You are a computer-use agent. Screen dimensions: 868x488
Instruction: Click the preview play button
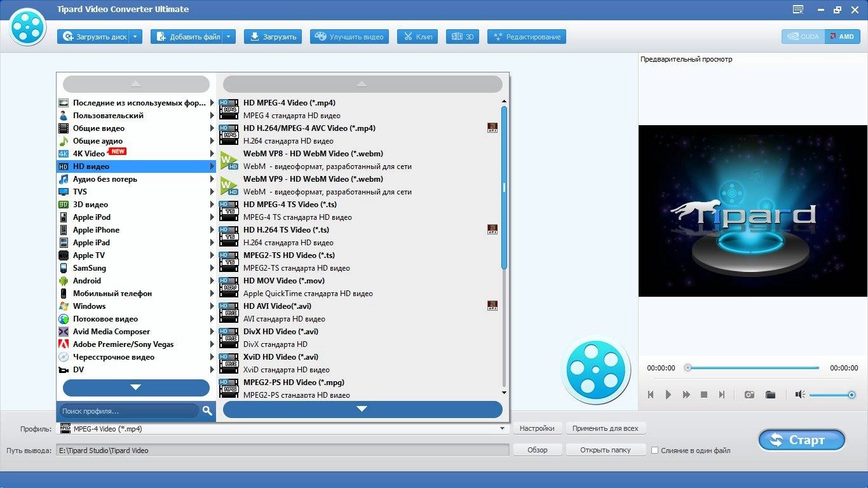[668, 395]
